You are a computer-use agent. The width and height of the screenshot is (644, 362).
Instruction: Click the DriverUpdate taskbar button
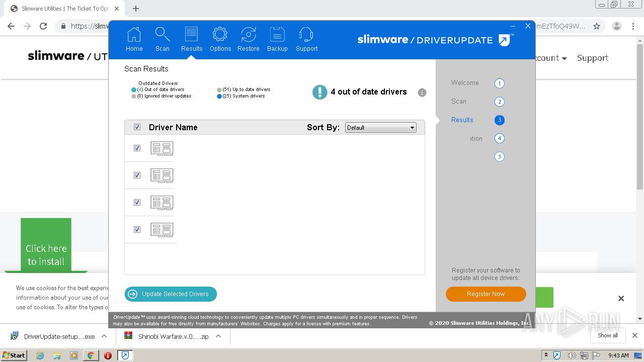tap(125, 355)
